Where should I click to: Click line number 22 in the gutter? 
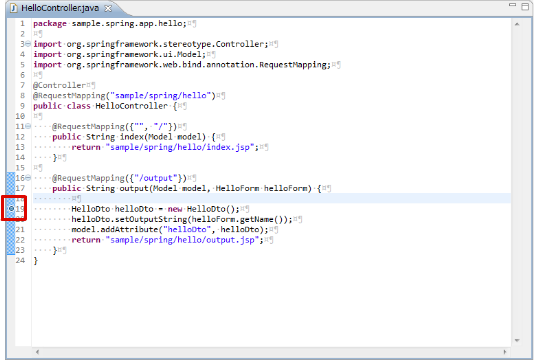click(20, 240)
